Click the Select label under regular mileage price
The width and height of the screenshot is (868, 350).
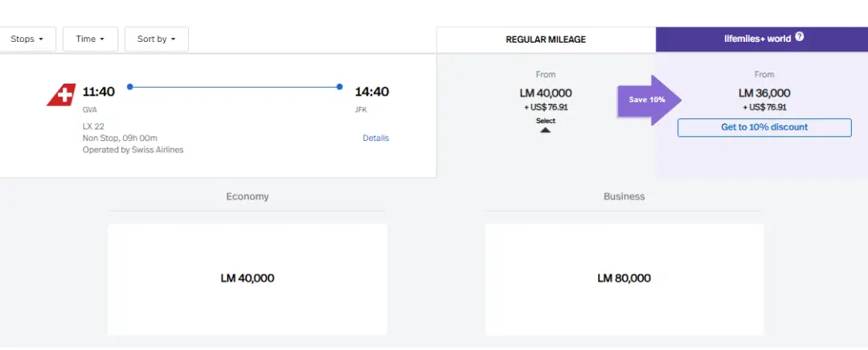(546, 121)
